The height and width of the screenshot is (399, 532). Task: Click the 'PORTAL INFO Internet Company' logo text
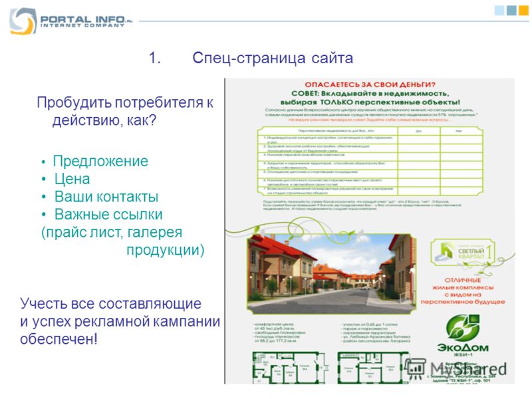(86, 21)
